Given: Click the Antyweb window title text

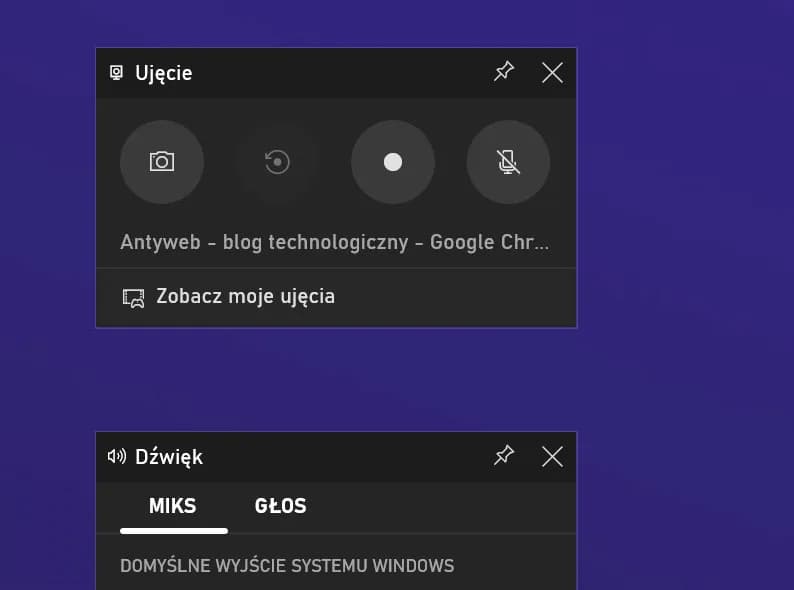Looking at the screenshot, I should [x=334, y=243].
